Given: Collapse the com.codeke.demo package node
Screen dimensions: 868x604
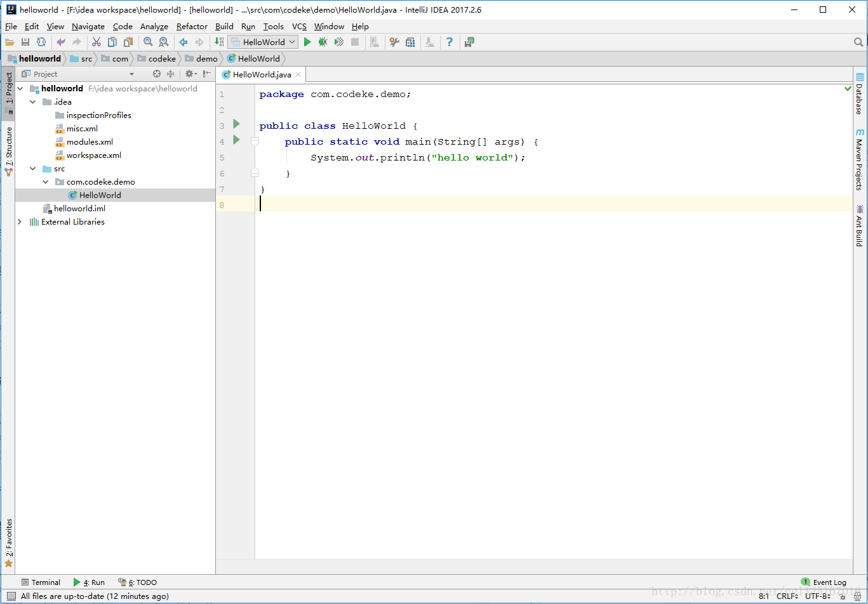Looking at the screenshot, I should [x=46, y=182].
